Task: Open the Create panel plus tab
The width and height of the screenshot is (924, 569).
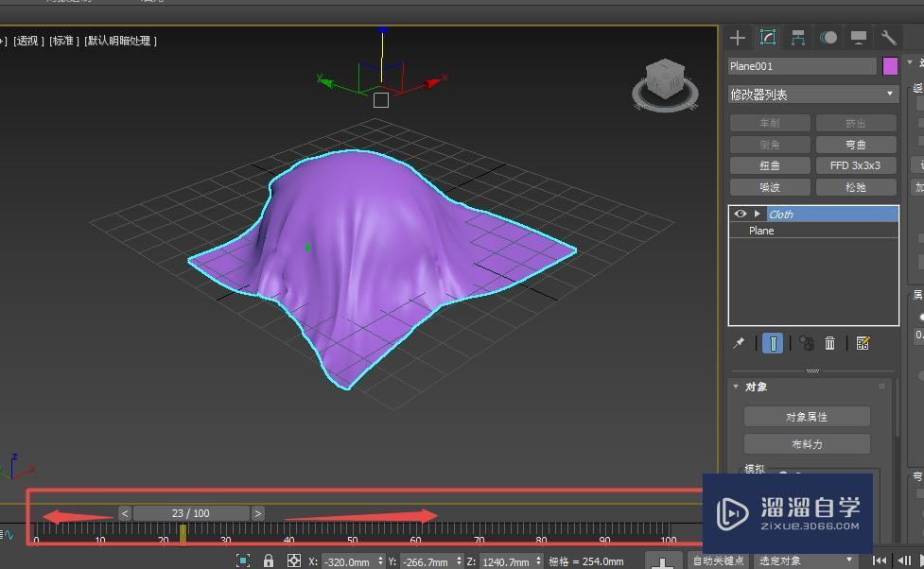Action: pos(738,38)
